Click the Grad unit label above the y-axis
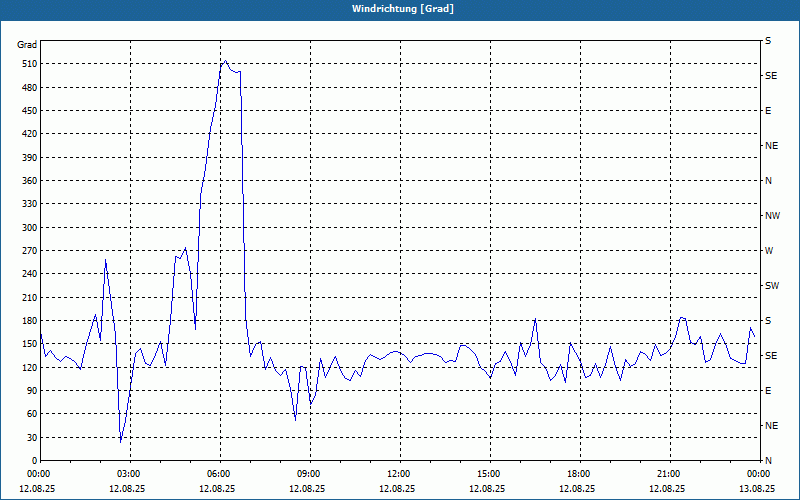The image size is (800, 500). (27, 45)
